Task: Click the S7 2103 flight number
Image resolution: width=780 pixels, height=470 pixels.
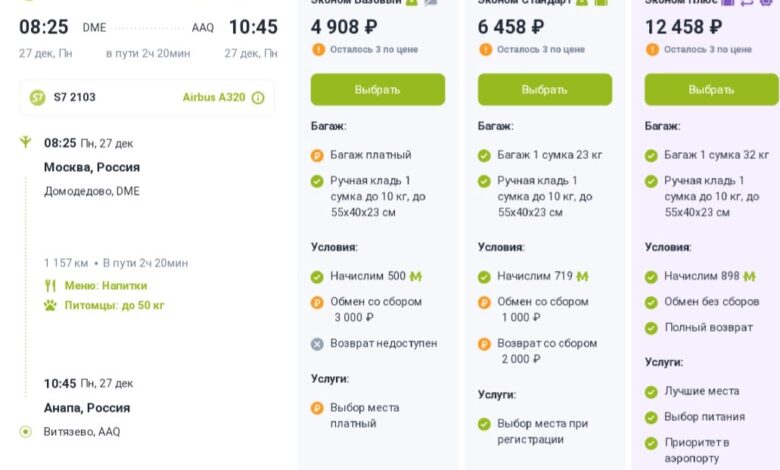Action: click(77, 97)
